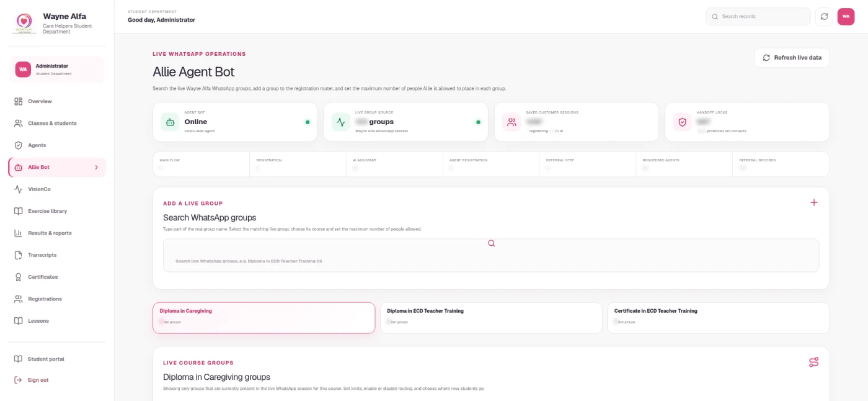Click the Registration stat cell
868x401 pixels.
click(x=298, y=164)
